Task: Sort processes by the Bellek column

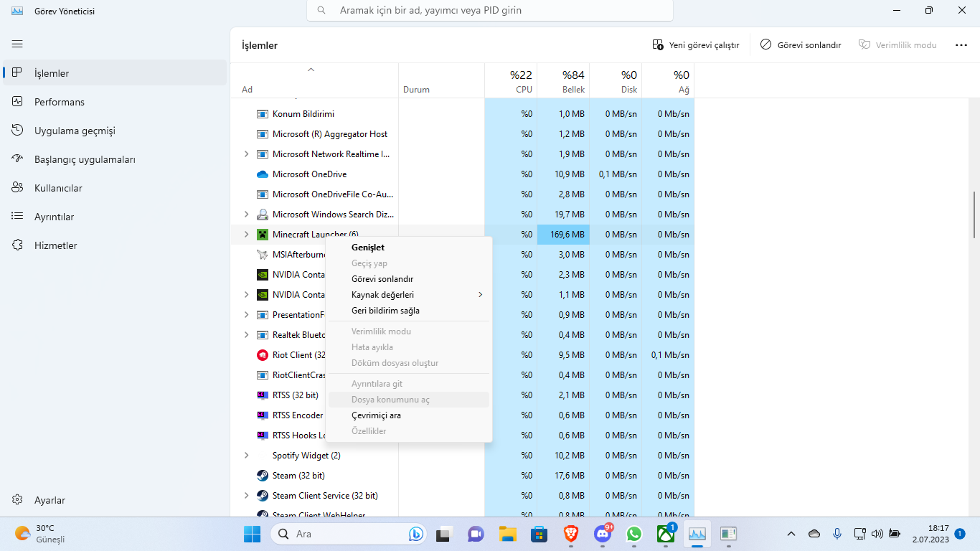Action: (x=563, y=81)
